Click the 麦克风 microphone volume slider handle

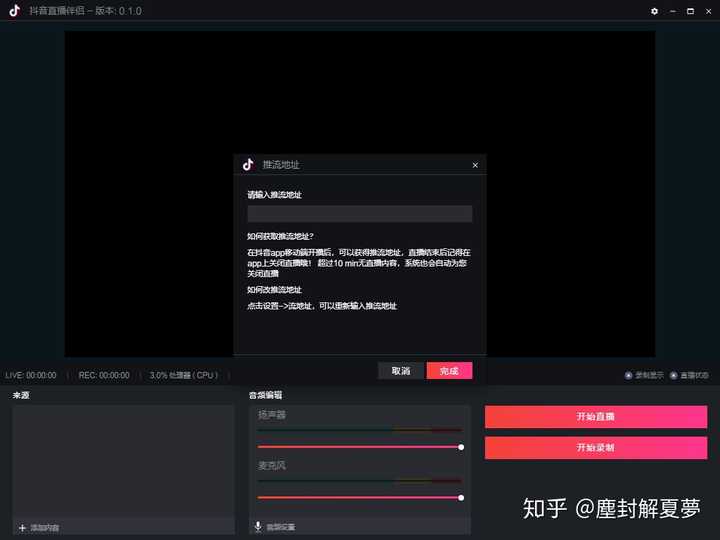461,498
